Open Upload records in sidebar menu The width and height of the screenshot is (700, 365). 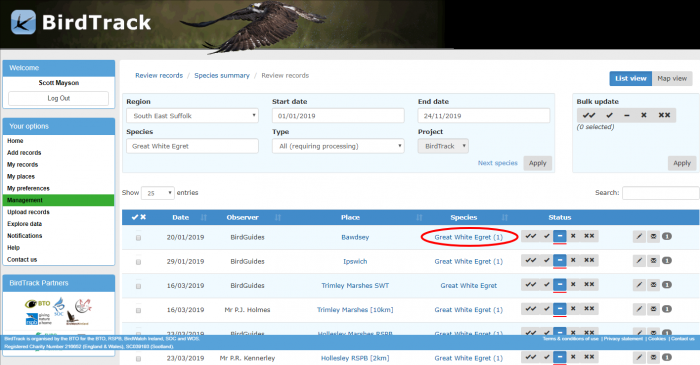tap(28, 212)
